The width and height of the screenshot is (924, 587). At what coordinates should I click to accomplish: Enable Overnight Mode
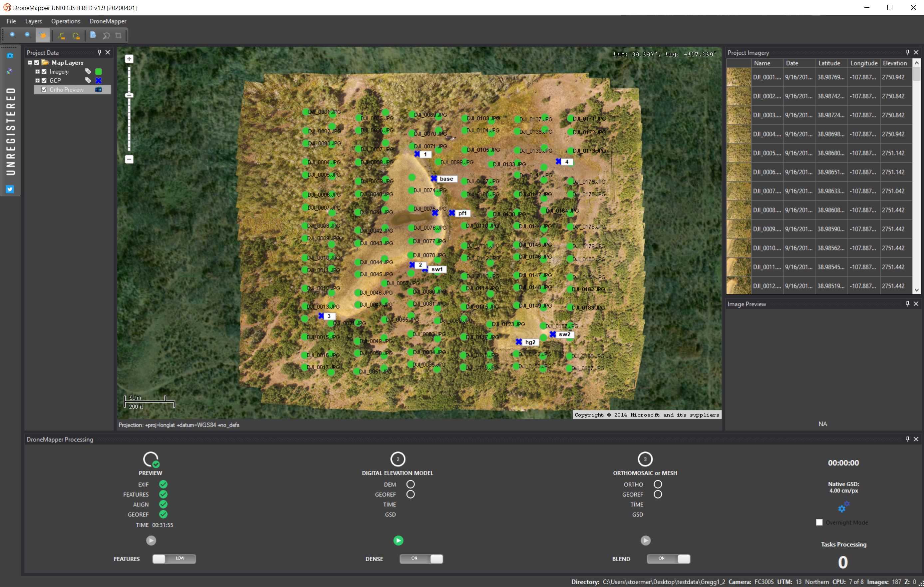[819, 522]
